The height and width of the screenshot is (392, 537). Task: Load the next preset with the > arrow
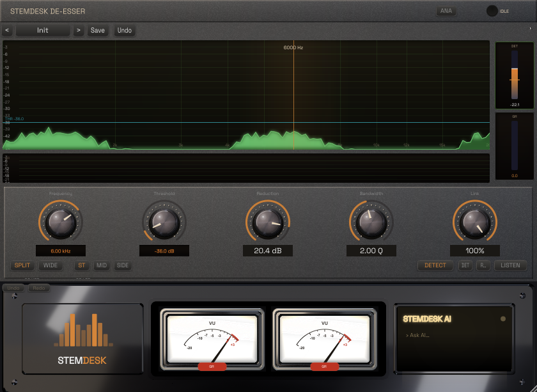point(79,30)
